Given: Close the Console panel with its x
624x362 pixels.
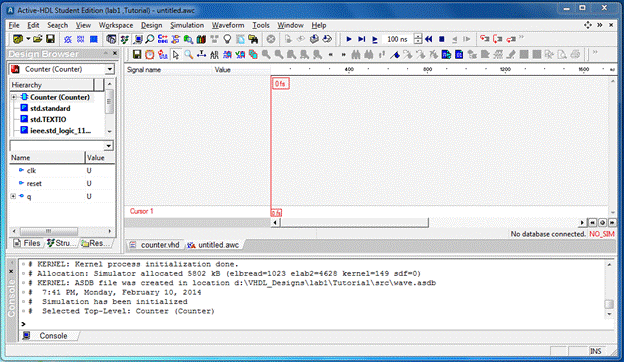Looking at the screenshot, I should click(11, 271).
